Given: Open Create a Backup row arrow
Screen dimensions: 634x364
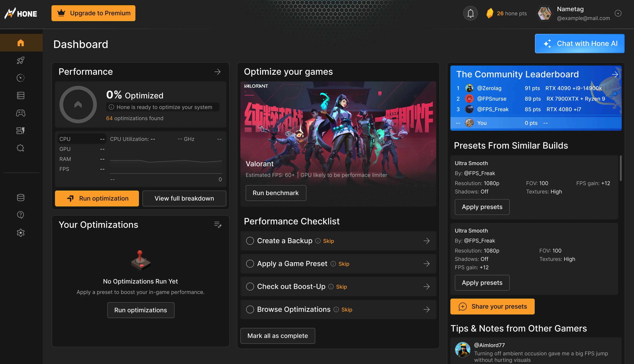Looking at the screenshot, I should point(427,241).
